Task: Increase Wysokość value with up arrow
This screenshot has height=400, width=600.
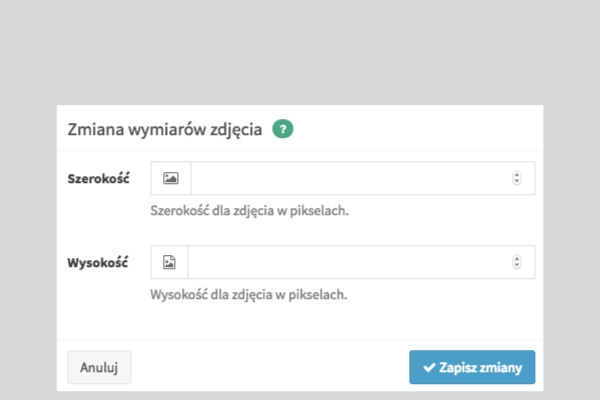Action: click(516, 259)
